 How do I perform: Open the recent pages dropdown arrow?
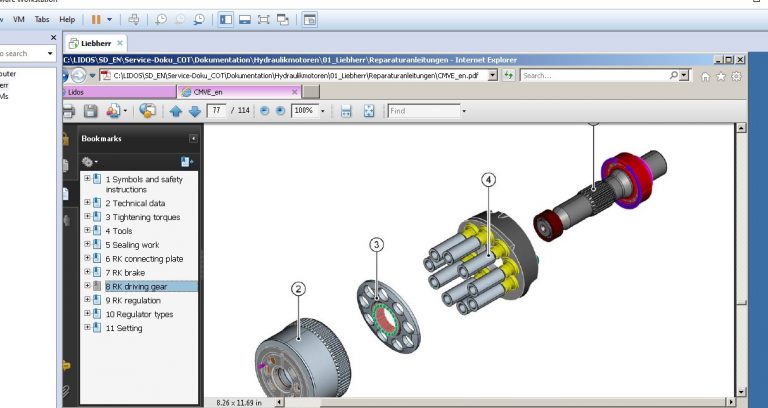click(92, 76)
